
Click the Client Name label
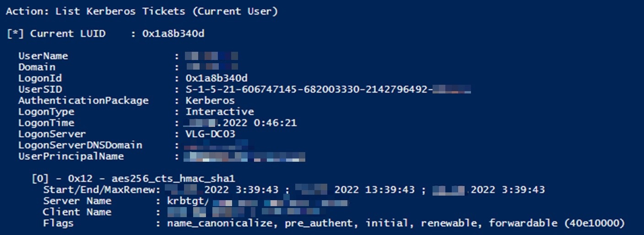point(77,212)
